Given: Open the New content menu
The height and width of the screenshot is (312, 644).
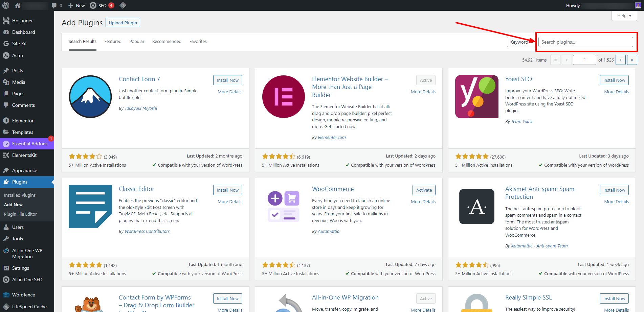Looking at the screenshot, I should coord(76,5).
